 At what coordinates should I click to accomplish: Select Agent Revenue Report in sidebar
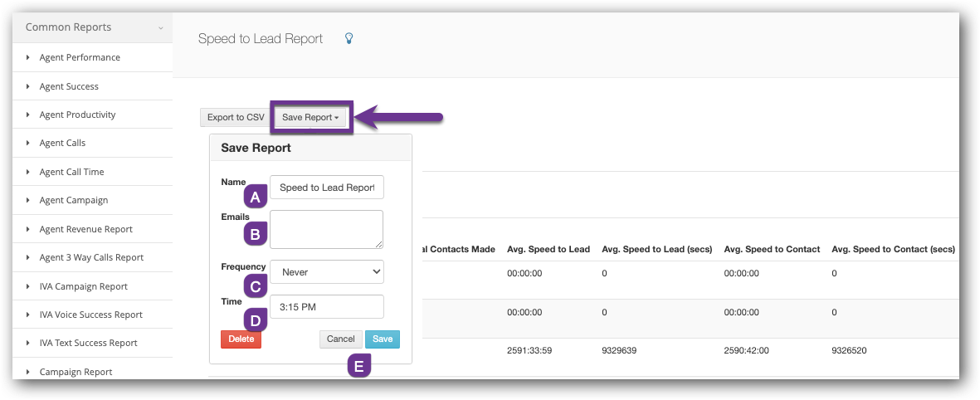pos(85,229)
